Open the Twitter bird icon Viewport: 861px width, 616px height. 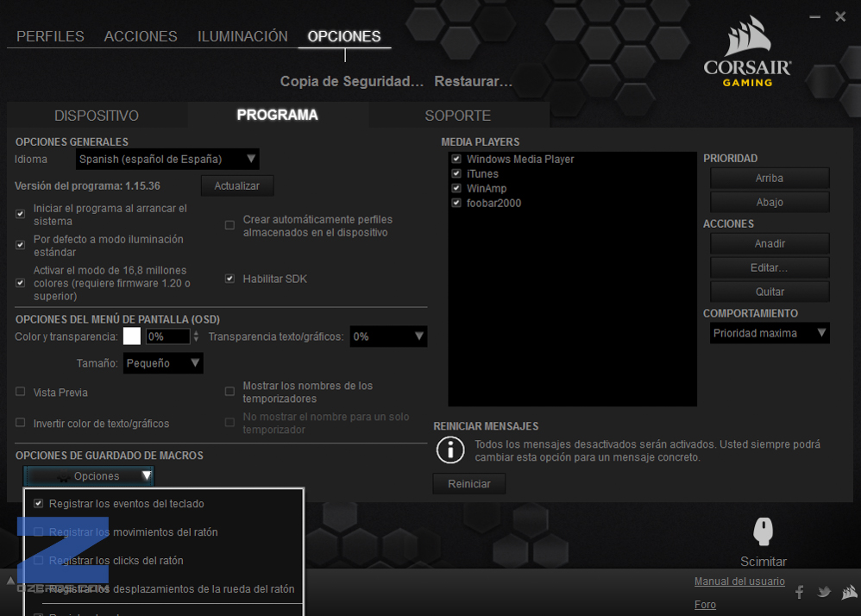(824, 592)
